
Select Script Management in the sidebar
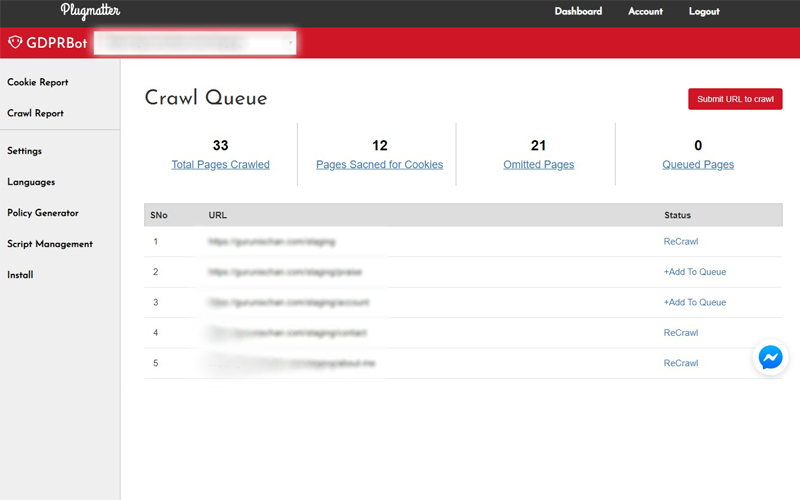point(50,244)
